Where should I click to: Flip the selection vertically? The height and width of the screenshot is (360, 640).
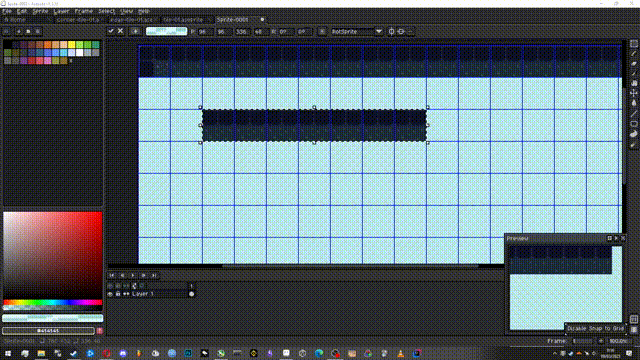click(x=401, y=31)
